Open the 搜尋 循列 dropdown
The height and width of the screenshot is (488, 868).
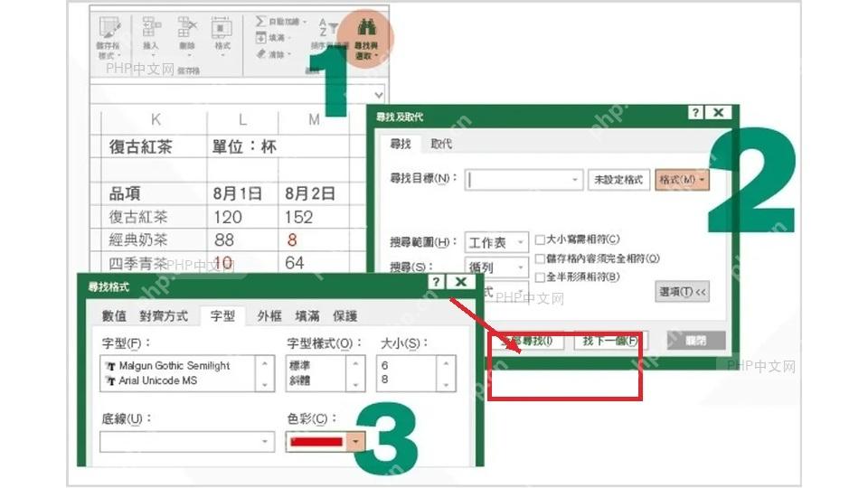[x=496, y=267]
